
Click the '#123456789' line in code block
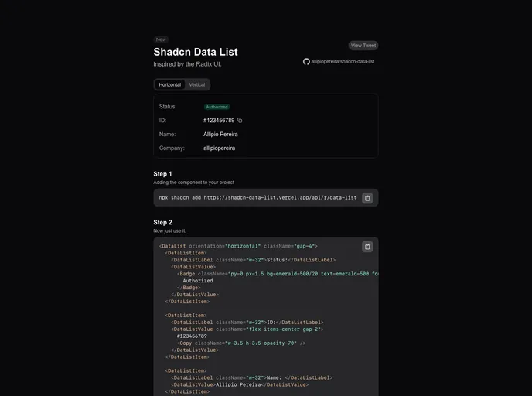(x=192, y=336)
